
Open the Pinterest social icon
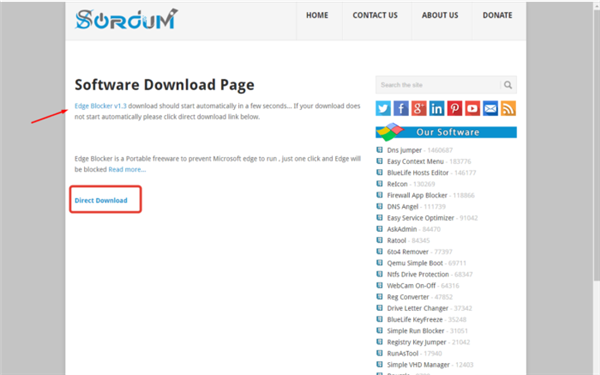(455, 108)
